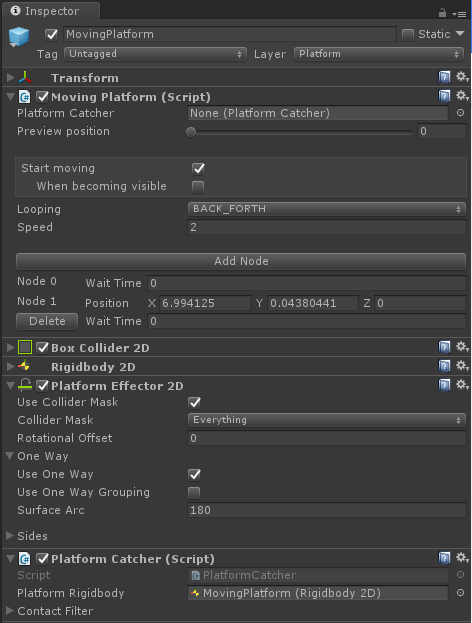
Task: Click Platform Catcher object picker circle
Action: tap(460, 113)
